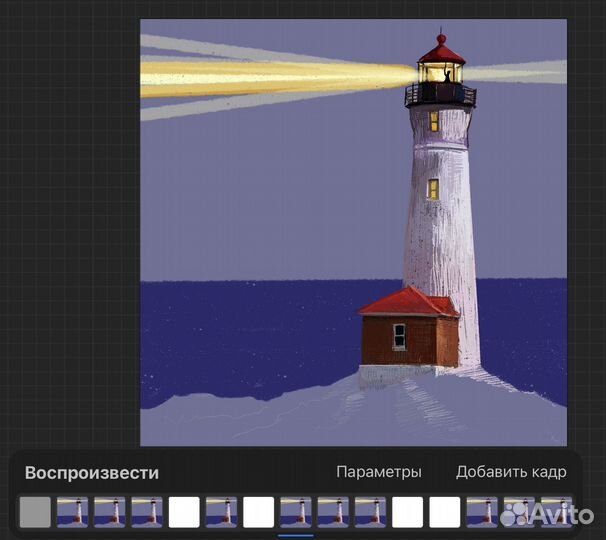
Task: Tap the current frame with the blue underline
Action: click(295, 512)
